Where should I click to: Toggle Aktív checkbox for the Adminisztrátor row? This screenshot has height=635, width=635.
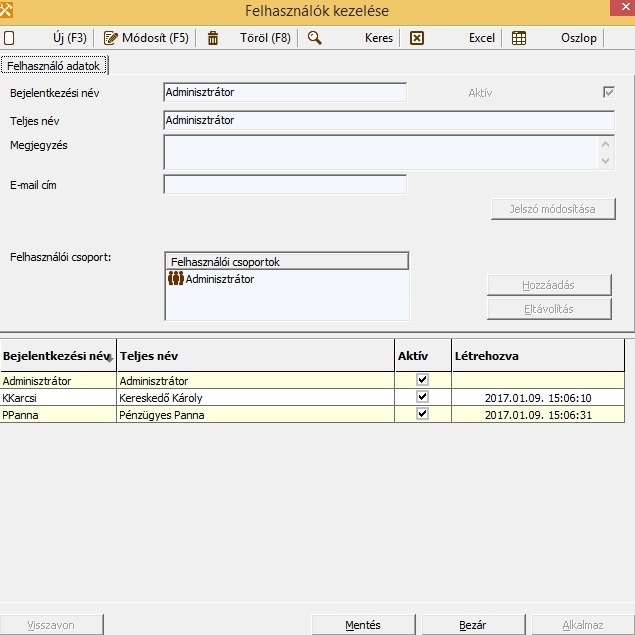tap(422, 380)
